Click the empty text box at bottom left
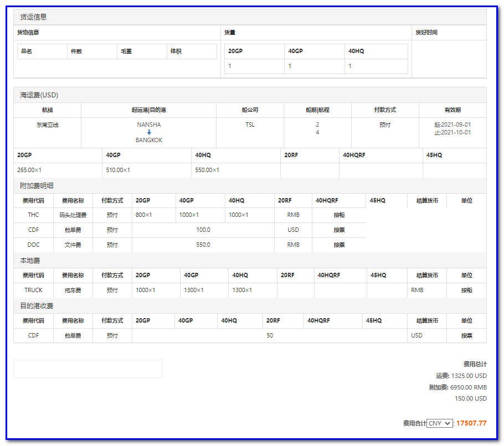The height and width of the screenshot is (446, 504). (88, 369)
